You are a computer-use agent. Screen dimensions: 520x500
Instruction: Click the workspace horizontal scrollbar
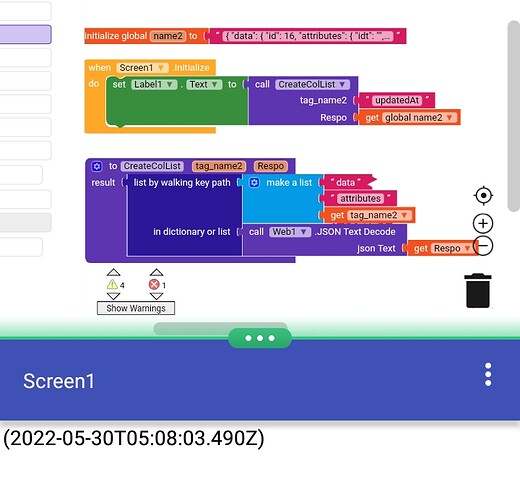tap(220, 328)
